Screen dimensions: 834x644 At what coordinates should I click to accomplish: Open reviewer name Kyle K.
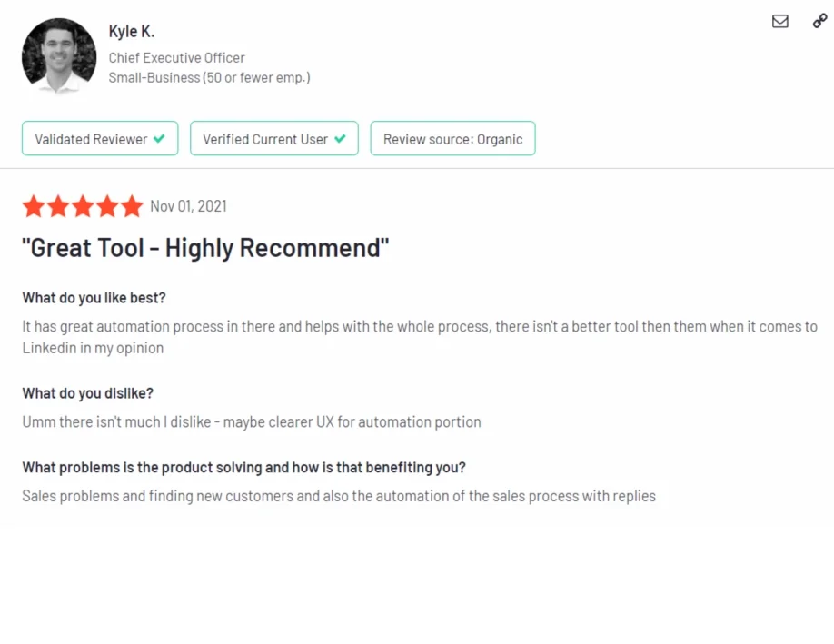click(x=132, y=32)
